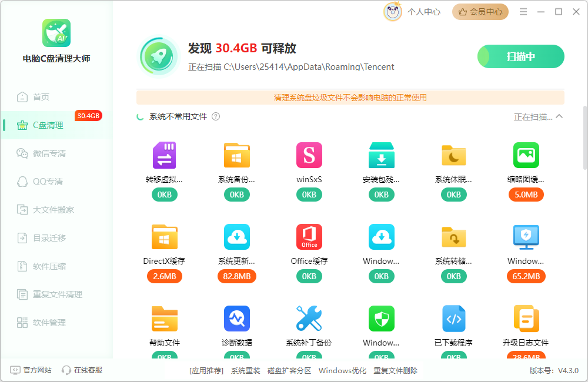Click the 2.6MB size badge
The width and height of the screenshot is (588, 382).
pos(164,276)
